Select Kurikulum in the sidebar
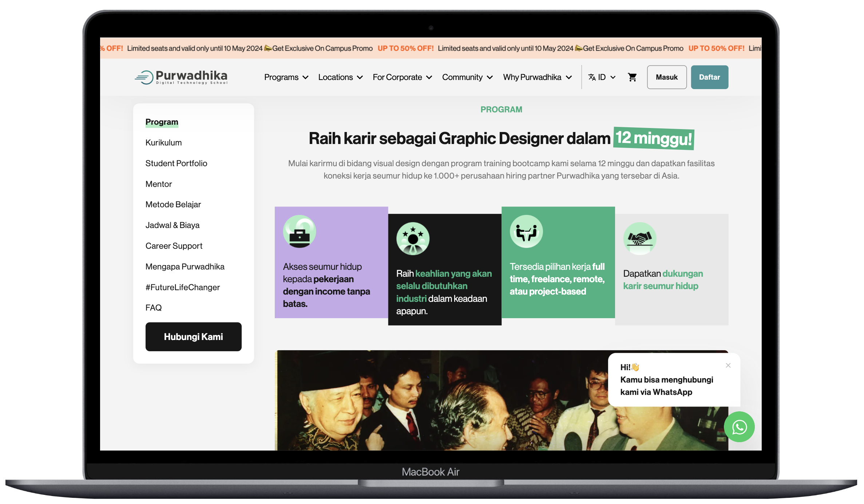 click(163, 143)
